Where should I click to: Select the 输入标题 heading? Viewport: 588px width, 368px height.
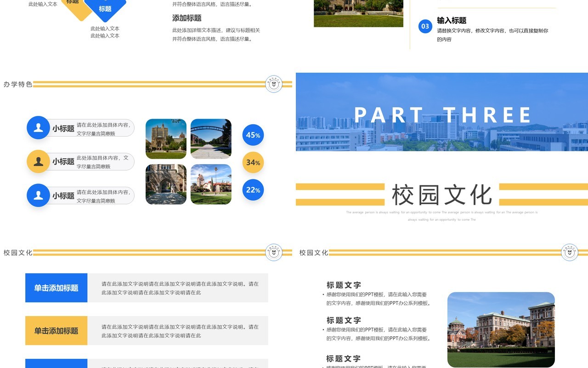(452, 20)
